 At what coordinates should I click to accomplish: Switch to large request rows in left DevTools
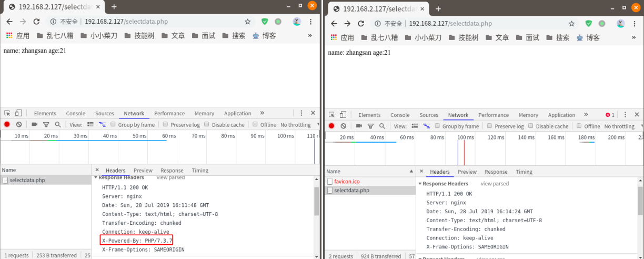click(x=90, y=125)
